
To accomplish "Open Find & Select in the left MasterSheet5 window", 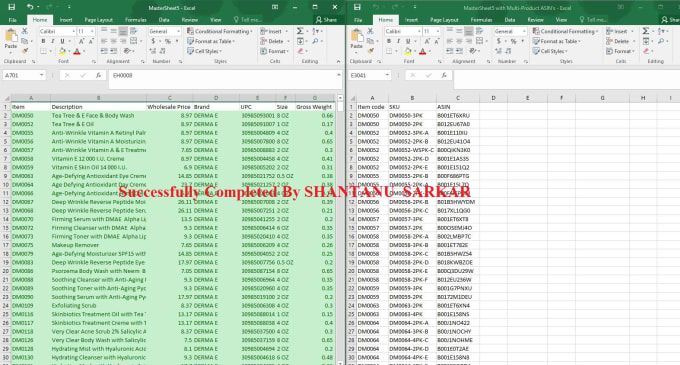I will click(315, 41).
